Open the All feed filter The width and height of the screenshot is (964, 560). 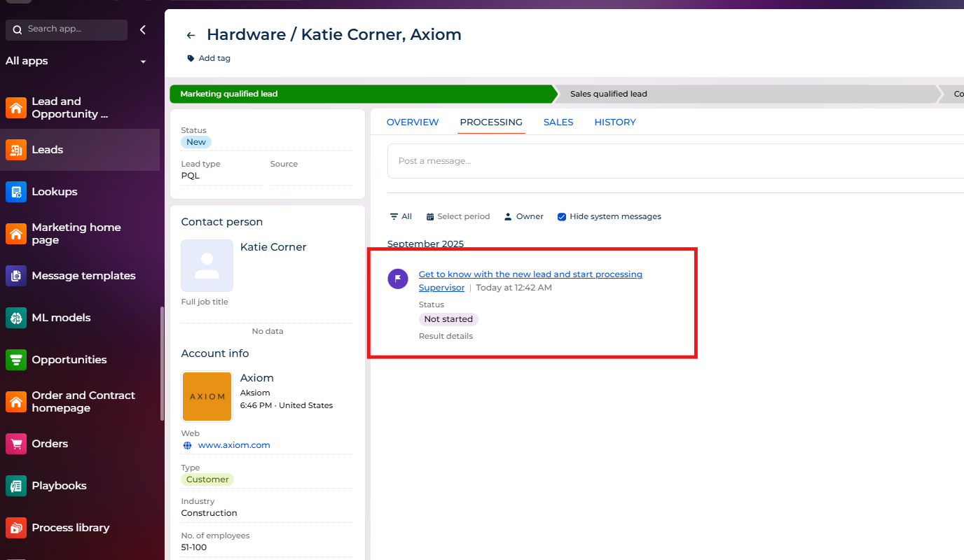(x=401, y=217)
